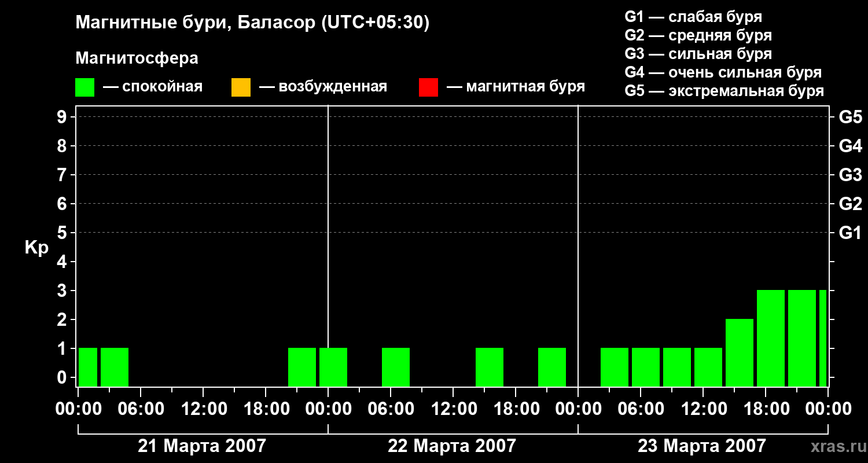Click the red магнитная буря legend swatch
This screenshot has height=463, width=868.
428,87
